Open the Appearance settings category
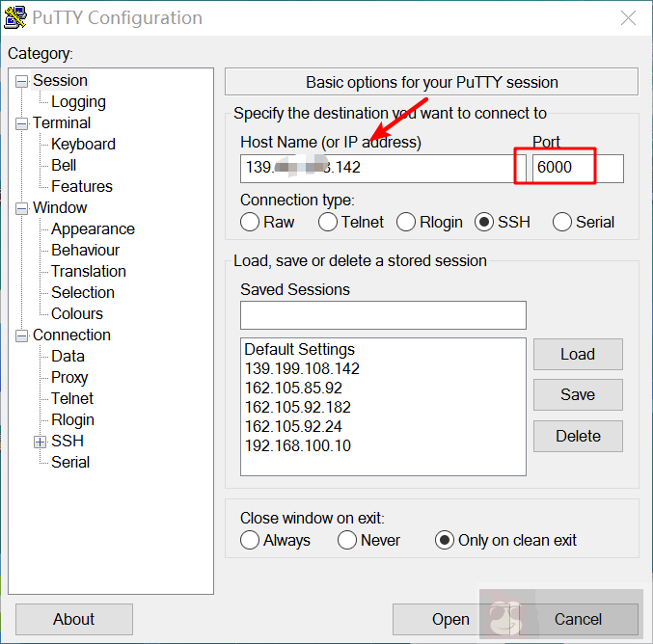This screenshot has width=653, height=644. pos(93,228)
